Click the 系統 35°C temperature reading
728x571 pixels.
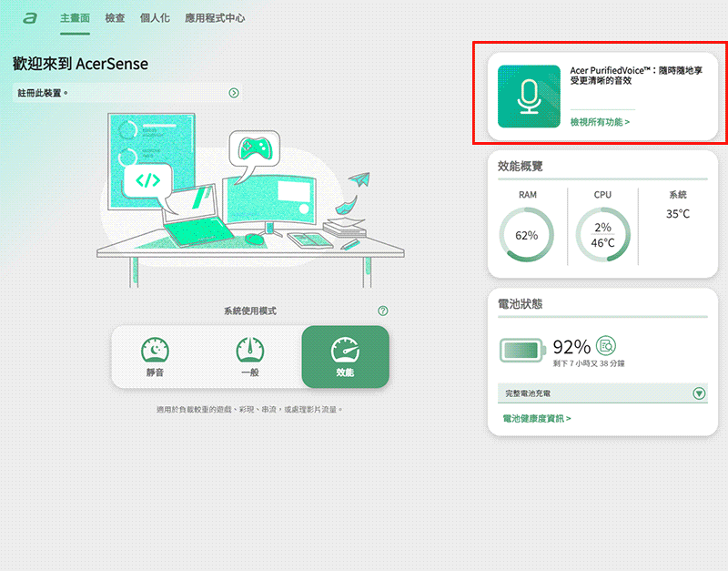click(678, 214)
